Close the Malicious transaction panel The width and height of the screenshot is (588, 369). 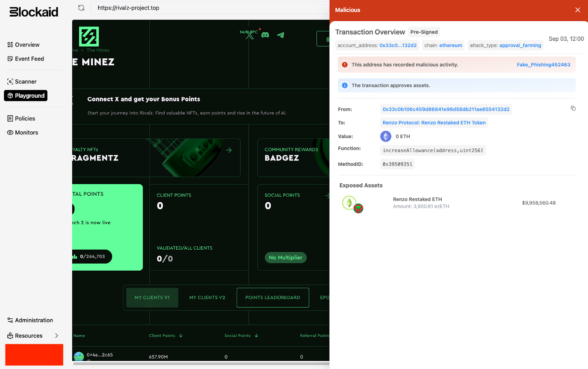point(577,10)
